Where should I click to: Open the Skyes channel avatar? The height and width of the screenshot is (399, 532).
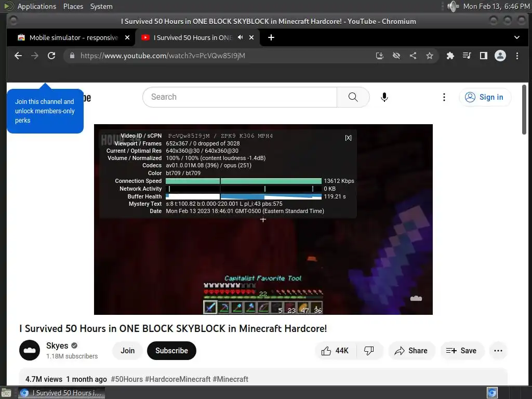click(x=30, y=350)
